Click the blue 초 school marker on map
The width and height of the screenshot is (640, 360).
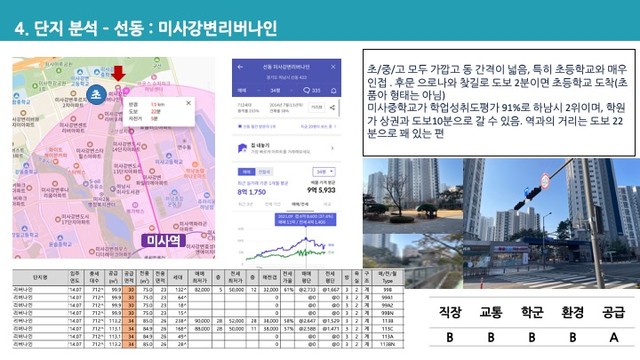[x=96, y=94]
